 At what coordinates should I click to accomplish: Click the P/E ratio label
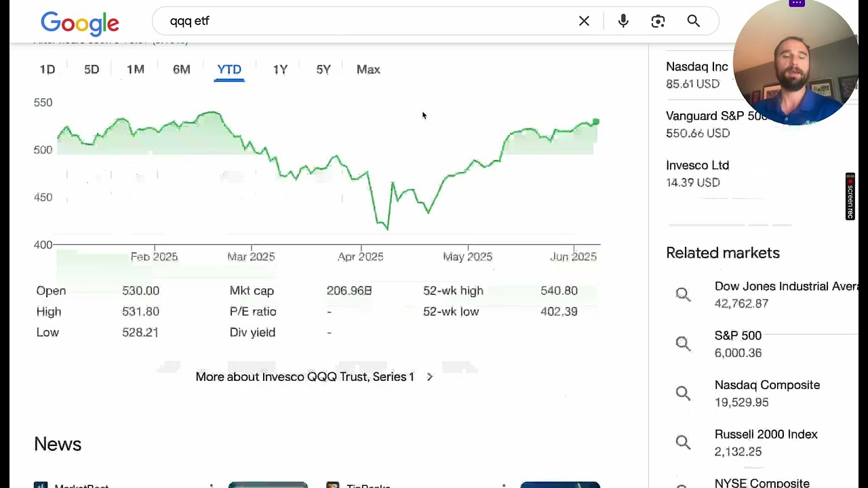coord(252,312)
